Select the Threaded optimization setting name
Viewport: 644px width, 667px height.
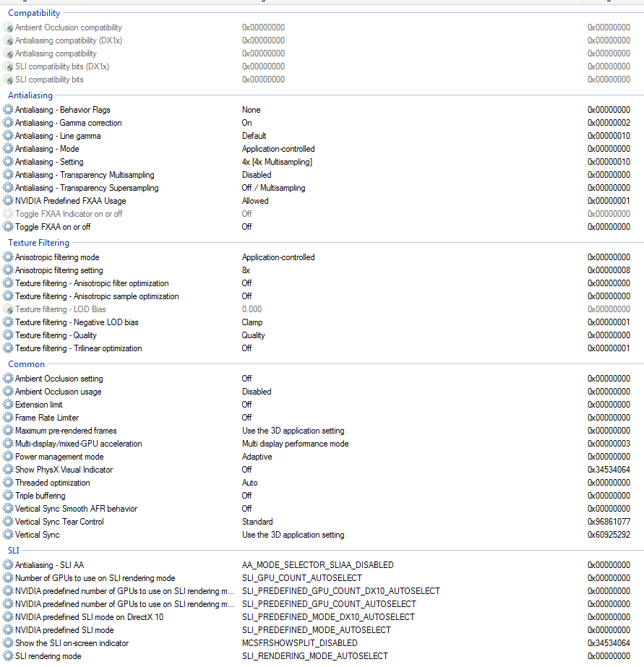pos(53,483)
